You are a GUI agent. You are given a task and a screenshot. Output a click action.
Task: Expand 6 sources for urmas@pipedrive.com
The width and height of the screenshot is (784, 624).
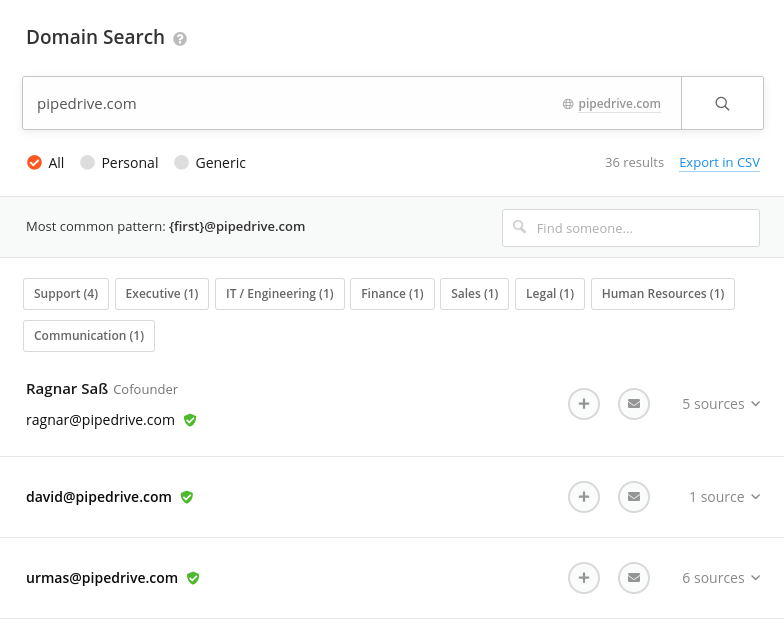[x=721, y=578]
